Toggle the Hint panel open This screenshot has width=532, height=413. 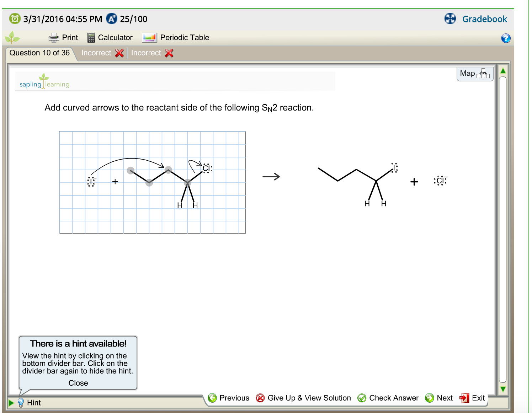coord(34,403)
